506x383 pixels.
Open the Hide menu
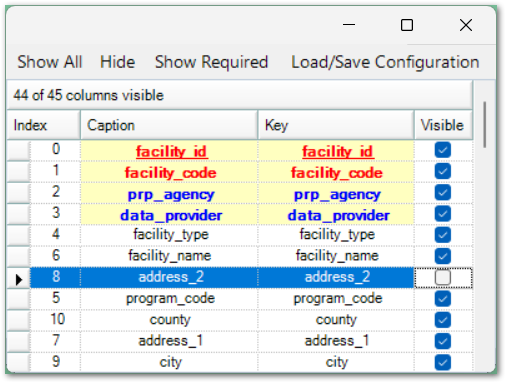pyautogui.click(x=117, y=62)
